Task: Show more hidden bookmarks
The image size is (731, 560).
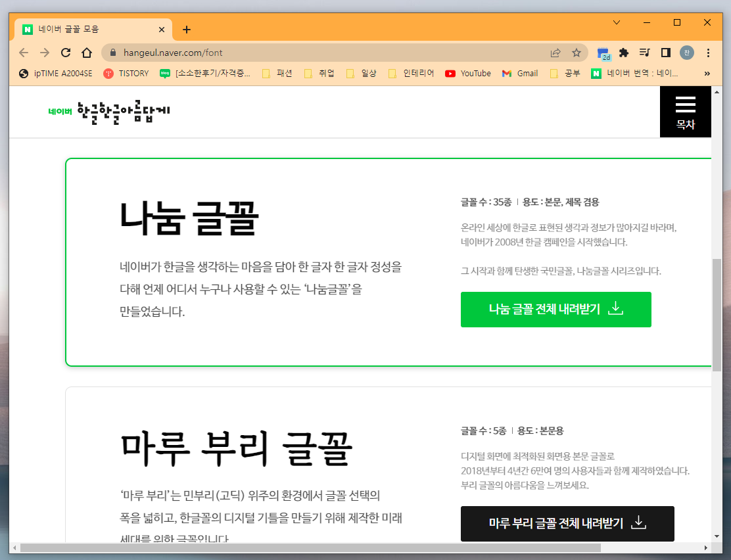Action: (x=707, y=73)
